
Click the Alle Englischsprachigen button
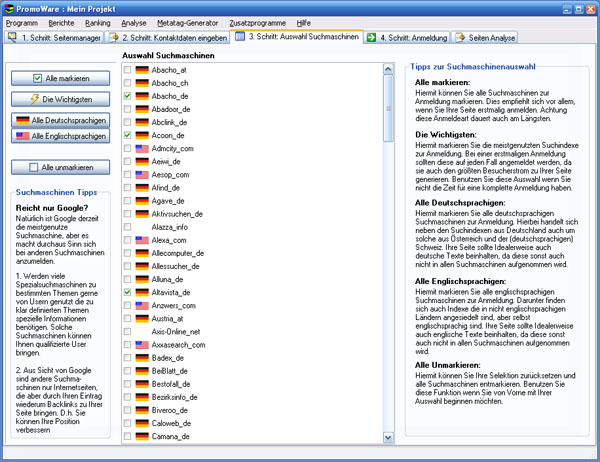[60, 136]
